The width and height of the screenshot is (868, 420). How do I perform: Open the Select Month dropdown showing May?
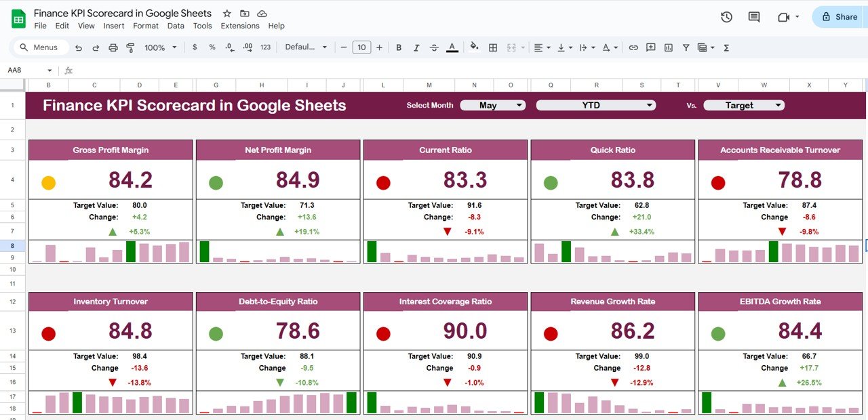[x=493, y=105]
